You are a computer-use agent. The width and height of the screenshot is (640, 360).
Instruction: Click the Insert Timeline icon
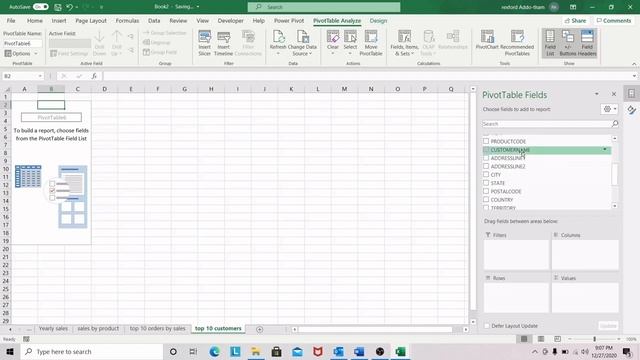(x=223, y=43)
